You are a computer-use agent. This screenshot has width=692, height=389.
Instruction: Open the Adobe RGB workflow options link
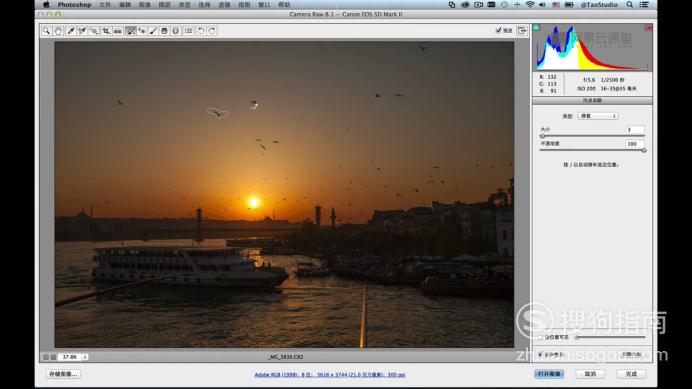point(330,375)
